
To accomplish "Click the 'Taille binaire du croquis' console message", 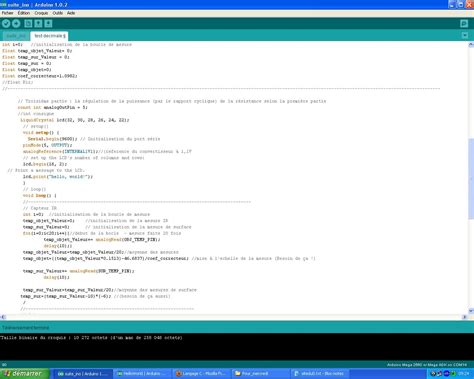I will tap(91, 338).
